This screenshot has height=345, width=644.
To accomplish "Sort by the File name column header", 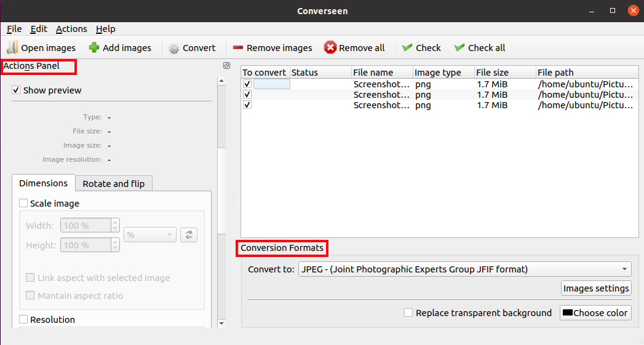I will (x=382, y=73).
